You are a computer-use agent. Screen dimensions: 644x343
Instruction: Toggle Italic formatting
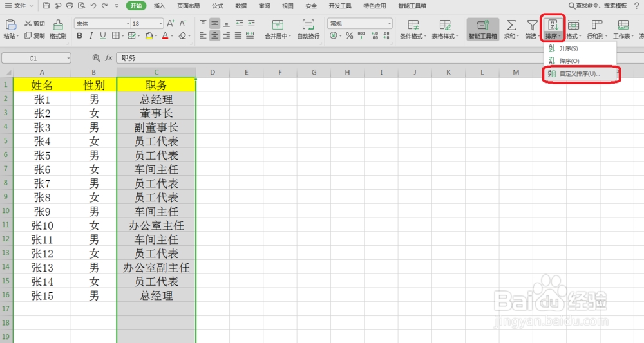point(91,35)
